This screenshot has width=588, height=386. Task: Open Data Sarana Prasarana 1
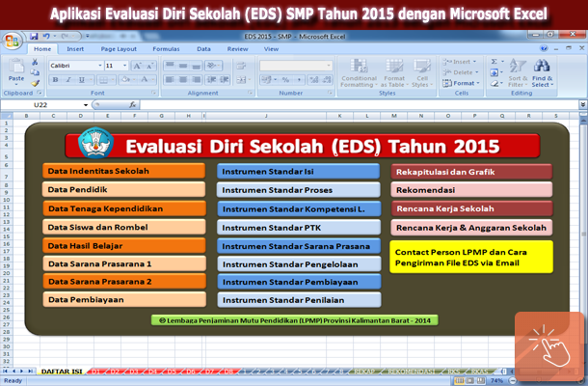click(x=124, y=263)
